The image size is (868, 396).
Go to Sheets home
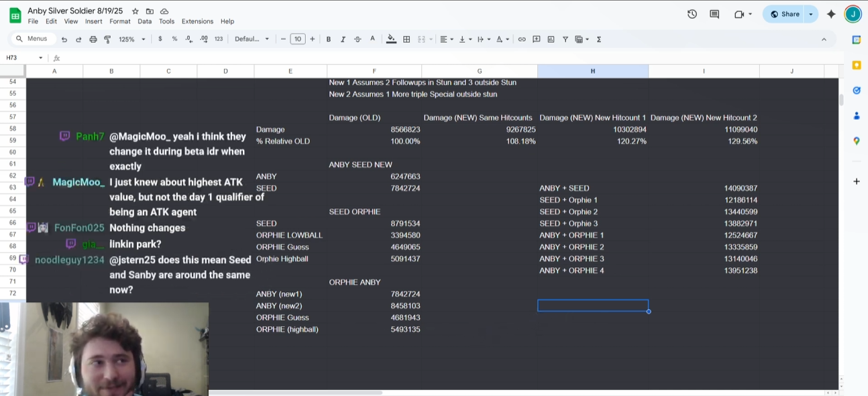click(x=15, y=15)
